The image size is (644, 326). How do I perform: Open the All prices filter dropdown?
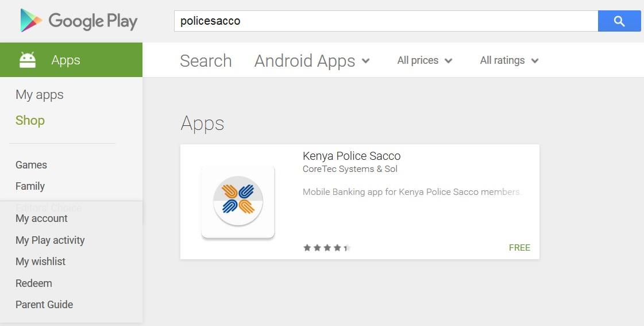(425, 60)
